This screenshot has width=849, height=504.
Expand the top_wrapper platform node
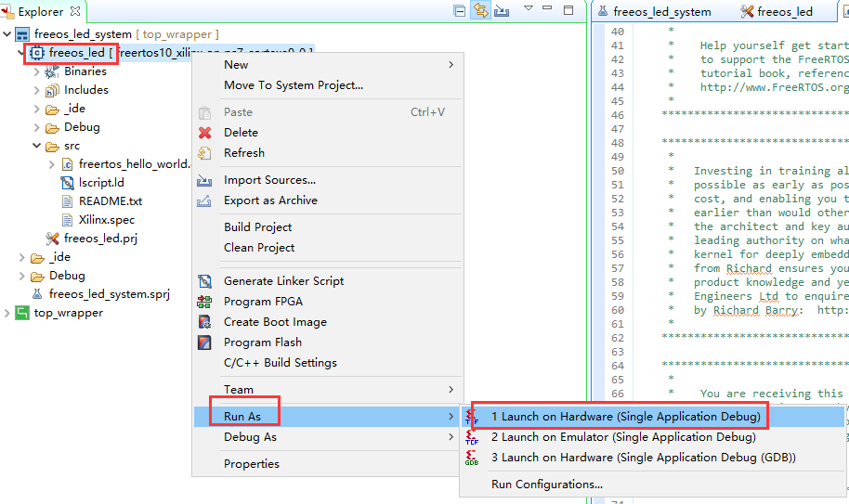pos(7,313)
